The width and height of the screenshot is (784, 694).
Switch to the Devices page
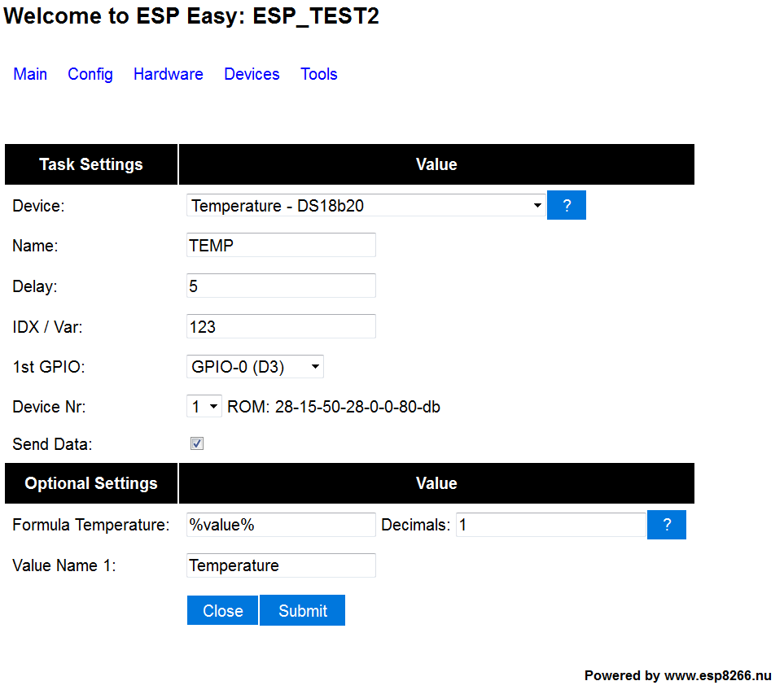252,74
